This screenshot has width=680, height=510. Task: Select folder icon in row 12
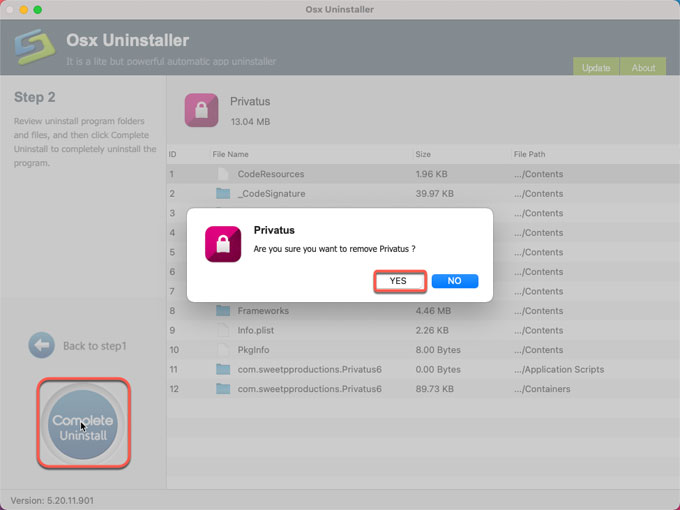click(223, 389)
